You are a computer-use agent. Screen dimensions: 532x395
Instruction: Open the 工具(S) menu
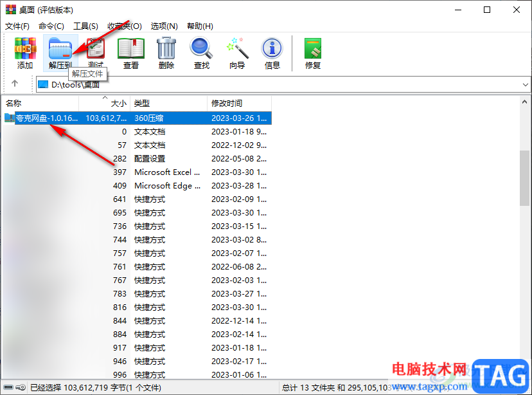(x=86, y=26)
